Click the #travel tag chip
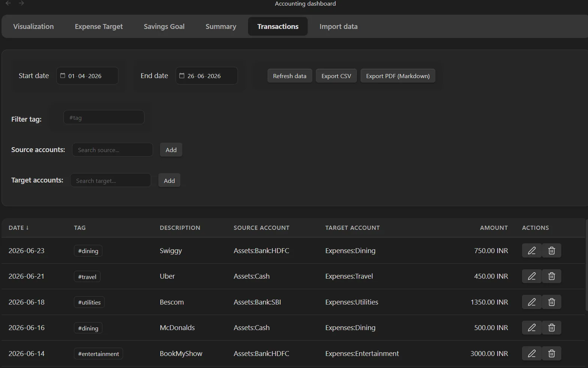Image resolution: width=588 pixels, height=368 pixels. [x=87, y=277]
